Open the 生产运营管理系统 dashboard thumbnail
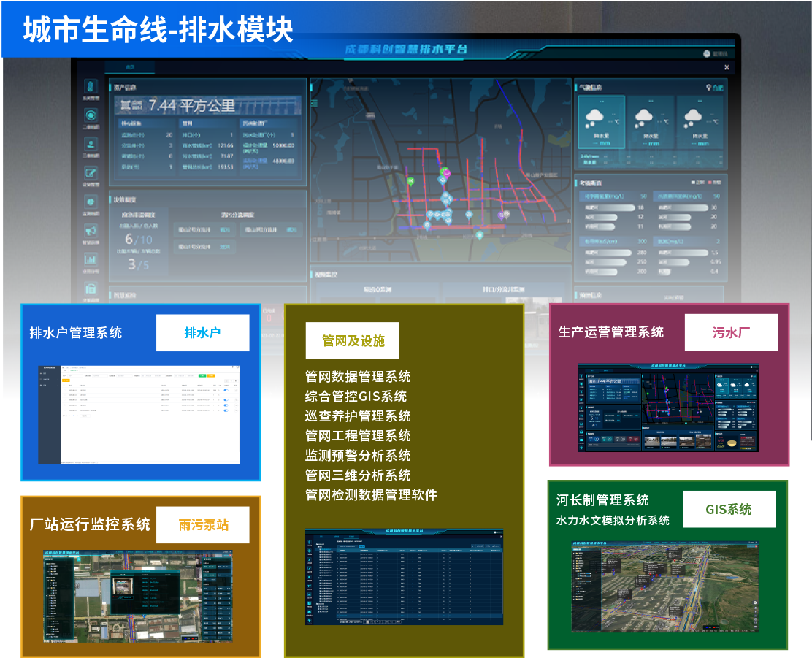 coord(667,407)
